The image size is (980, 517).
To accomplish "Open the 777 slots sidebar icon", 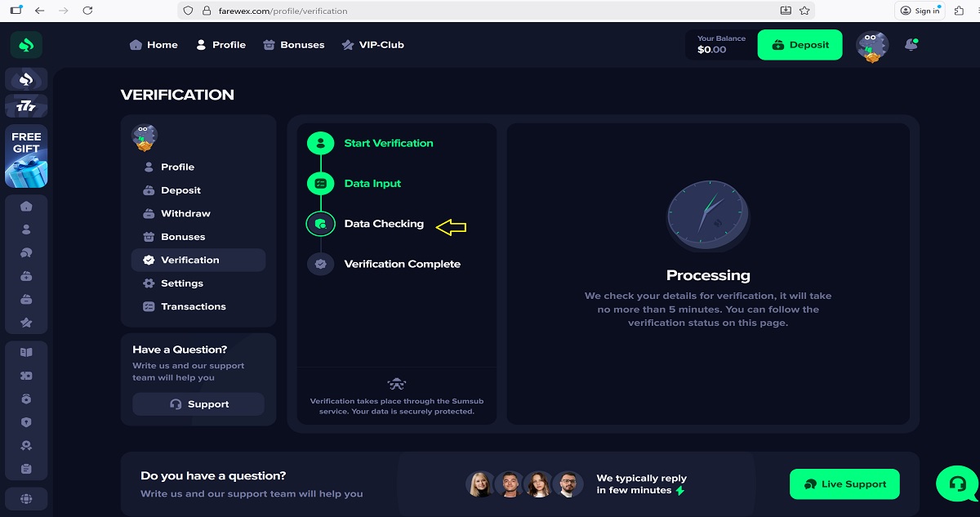I will pos(26,106).
